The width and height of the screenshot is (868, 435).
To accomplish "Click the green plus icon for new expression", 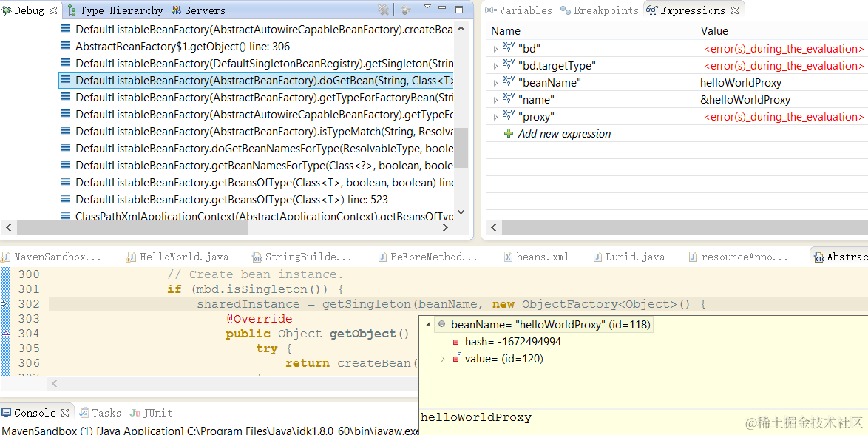I will click(509, 134).
